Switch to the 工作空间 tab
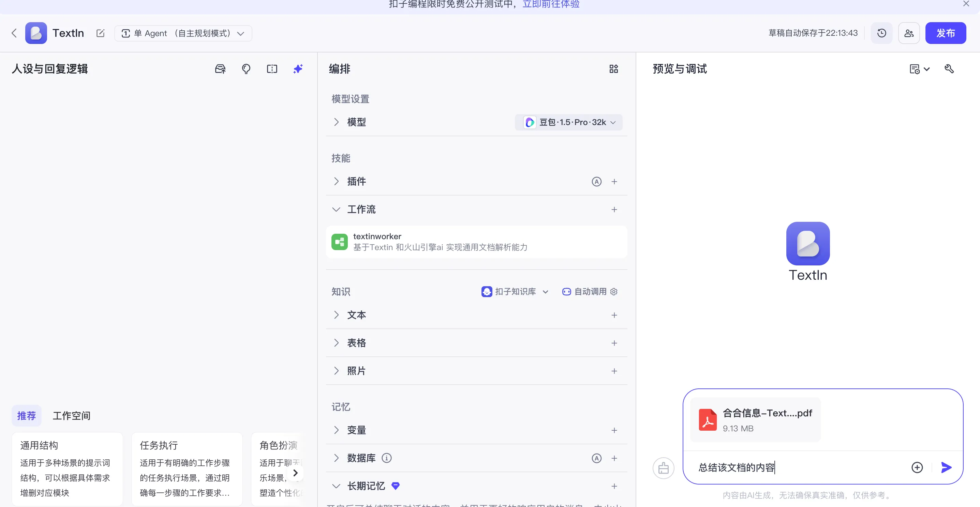Image resolution: width=980 pixels, height=507 pixels. tap(72, 416)
